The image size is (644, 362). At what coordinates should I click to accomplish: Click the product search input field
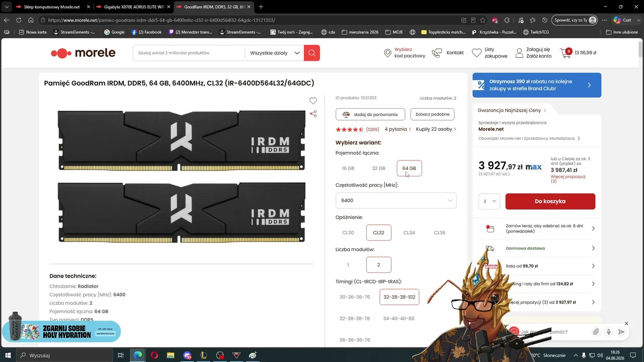coord(189,53)
